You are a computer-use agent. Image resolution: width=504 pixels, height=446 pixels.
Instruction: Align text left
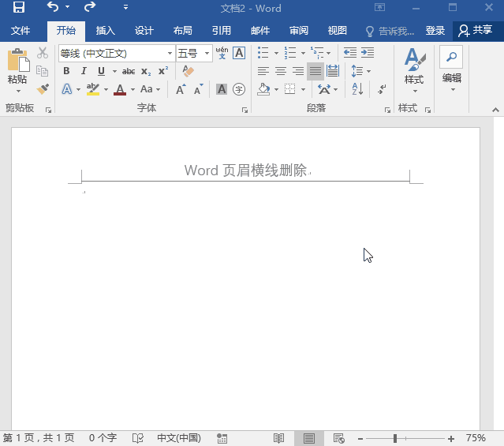263,71
